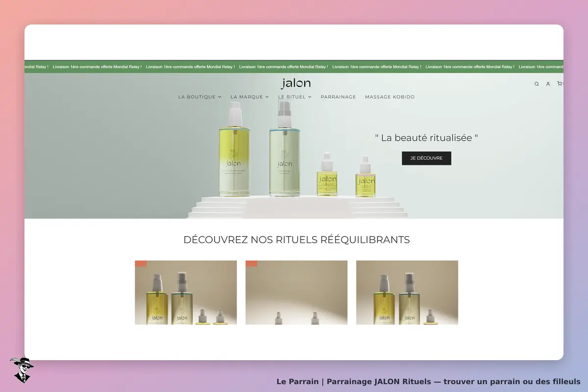Image resolution: width=588 pixels, height=392 pixels.
Task: Open the search icon in the header
Action: pos(537,84)
